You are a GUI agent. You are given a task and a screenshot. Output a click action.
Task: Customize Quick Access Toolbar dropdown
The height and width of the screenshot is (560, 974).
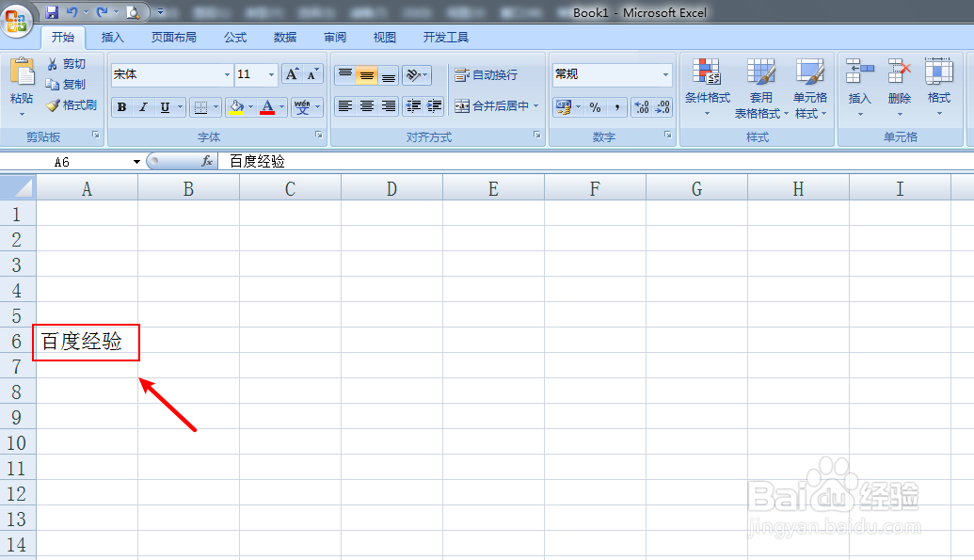click(x=160, y=12)
